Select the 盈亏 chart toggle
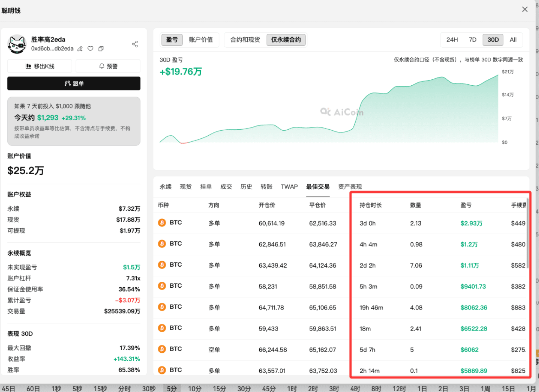 coord(172,40)
